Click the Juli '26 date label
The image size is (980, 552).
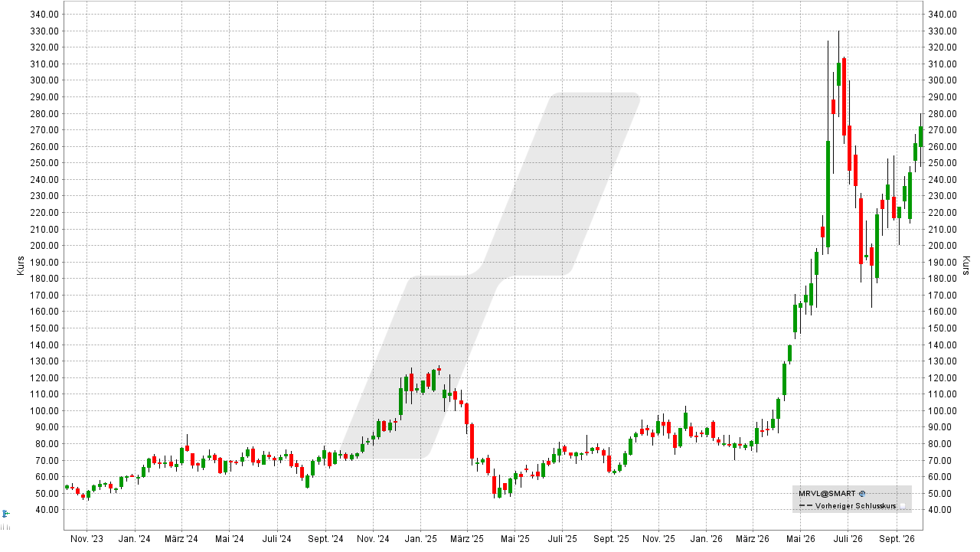coord(848,539)
